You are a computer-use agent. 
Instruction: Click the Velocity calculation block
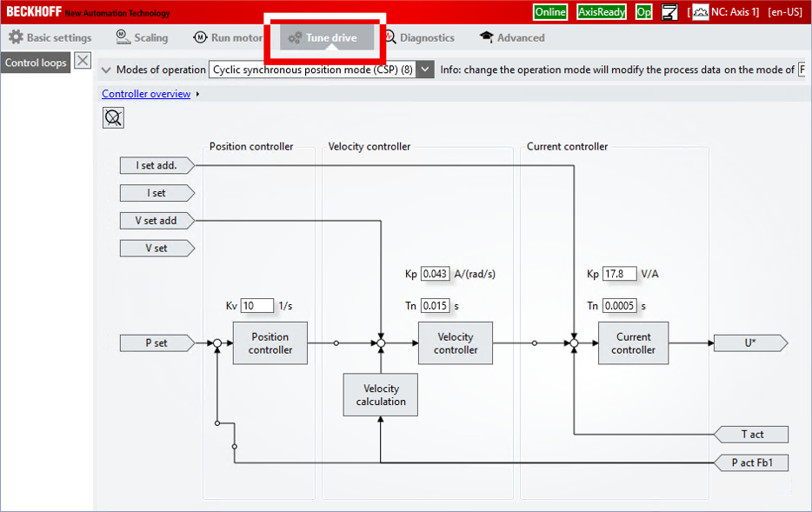[381, 395]
